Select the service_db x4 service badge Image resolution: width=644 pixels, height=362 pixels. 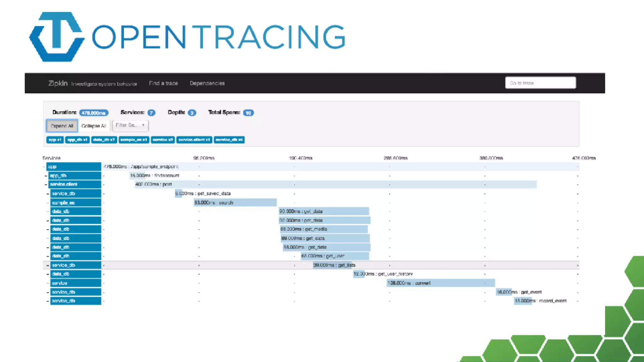click(x=229, y=140)
